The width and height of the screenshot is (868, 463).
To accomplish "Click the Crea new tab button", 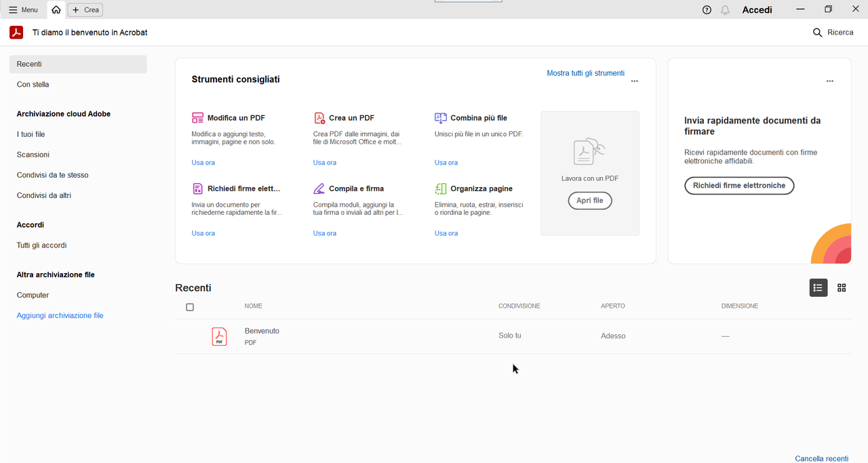I will [85, 9].
